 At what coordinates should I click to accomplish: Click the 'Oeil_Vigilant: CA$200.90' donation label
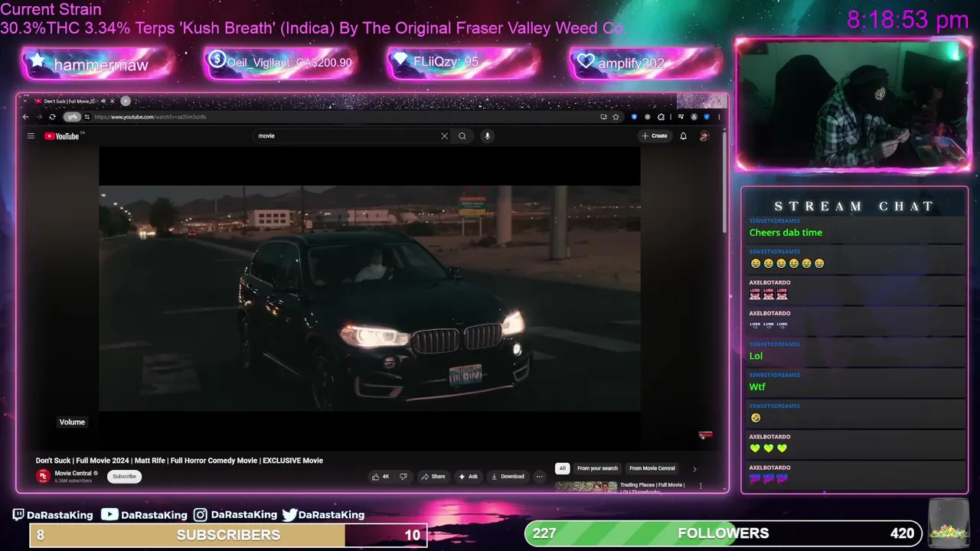pyautogui.click(x=289, y=63)
